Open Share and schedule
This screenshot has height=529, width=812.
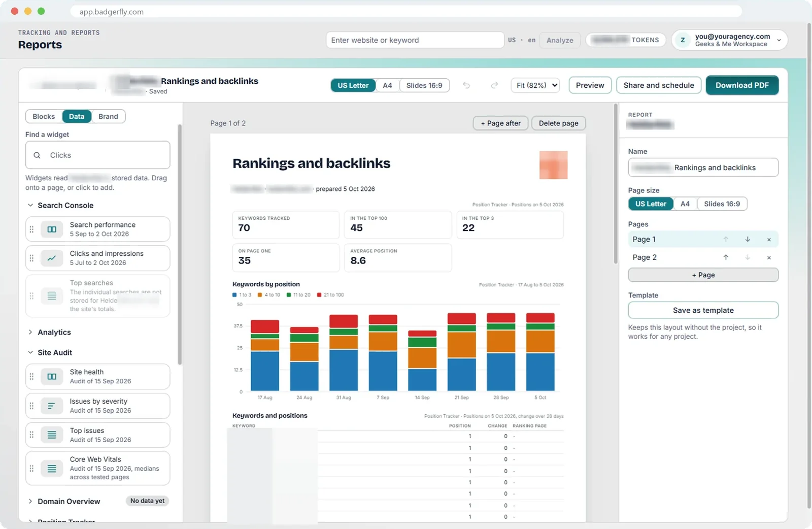[x=659, y=85]
